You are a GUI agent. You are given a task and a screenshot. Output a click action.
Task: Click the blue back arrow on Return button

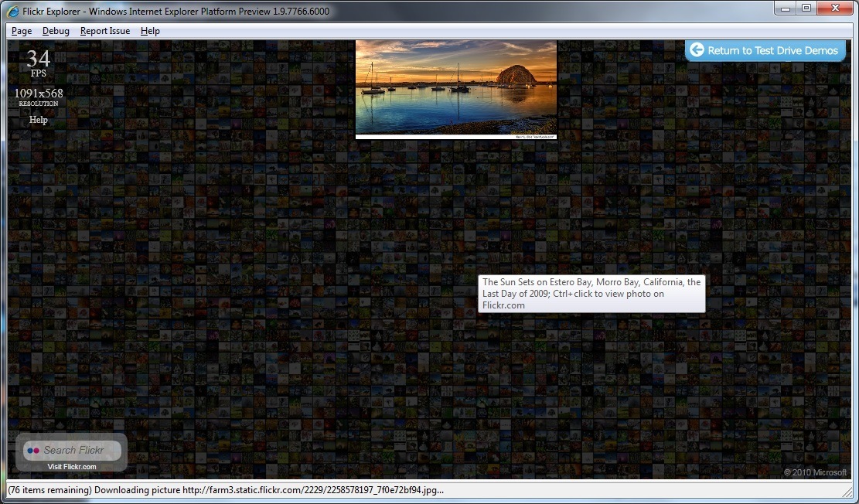click(697, 50)
